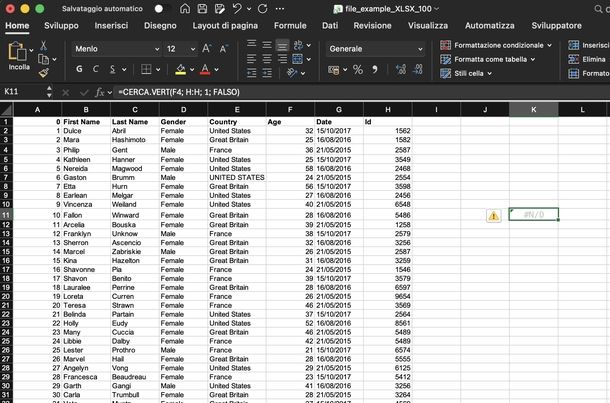Screen dimensions: 610x403
Task: Toggle center text horizontally
Action: [x=267, y=59]
